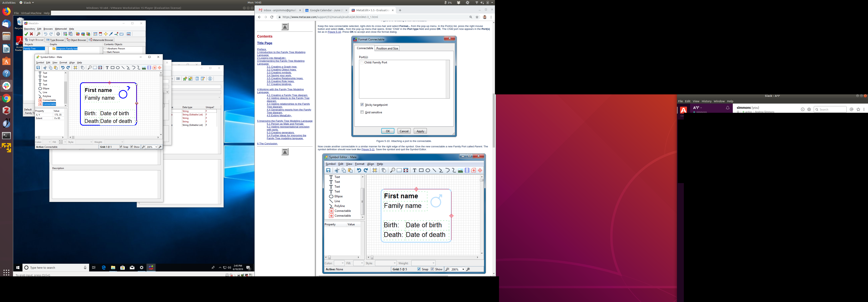
Task: Follow the '5.3 Creating generators' link
Action: pyautogui.click(x=280, y=132)
